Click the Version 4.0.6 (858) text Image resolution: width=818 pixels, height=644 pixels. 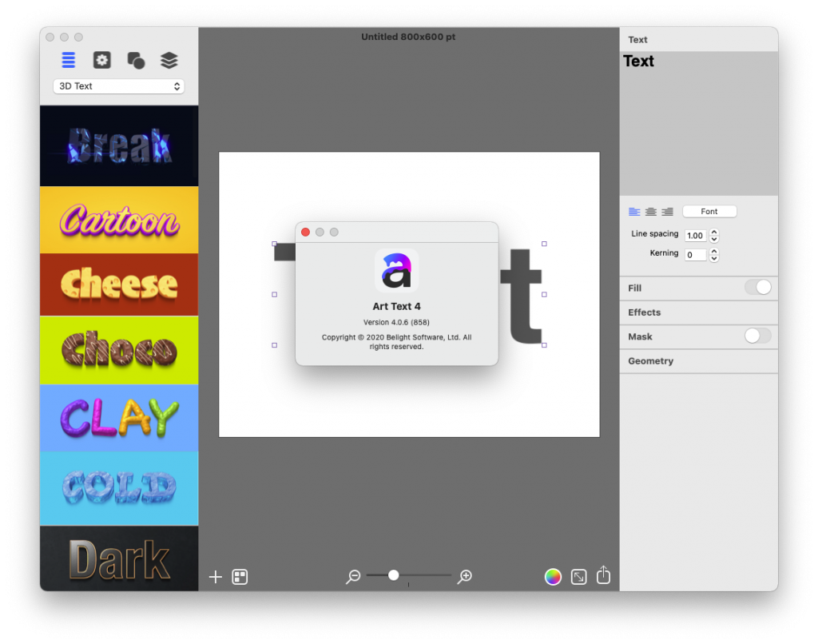396,323
